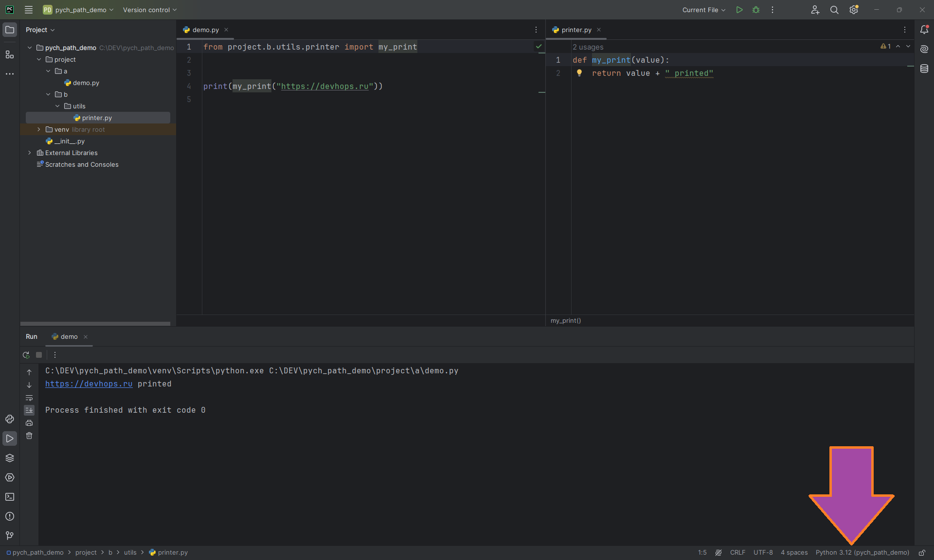This screenshot has width=934, height=560.
Task: Print the run console output
Action: tap(29, 423)
